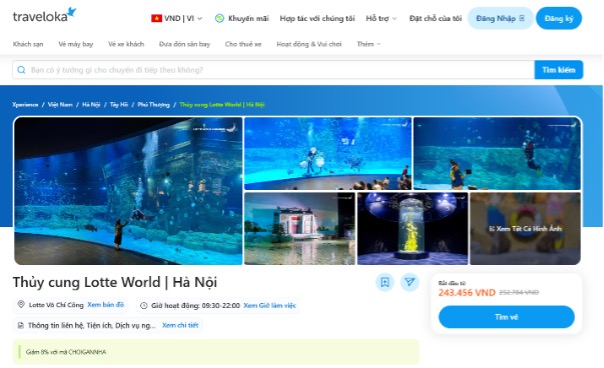Go to Phú Thượng breadcrumb
Image resolution: width=604 pixels, height=368 pixels.
coord(153,104)
